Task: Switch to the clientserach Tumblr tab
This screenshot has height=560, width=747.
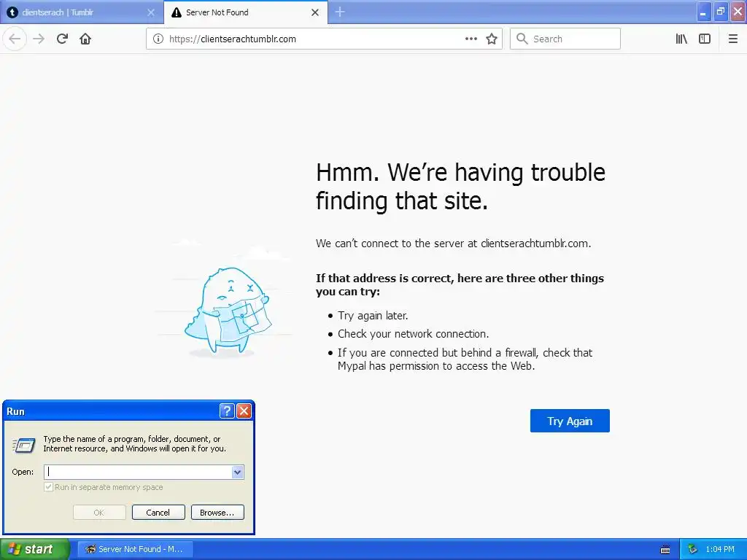Action: (82, 12)
